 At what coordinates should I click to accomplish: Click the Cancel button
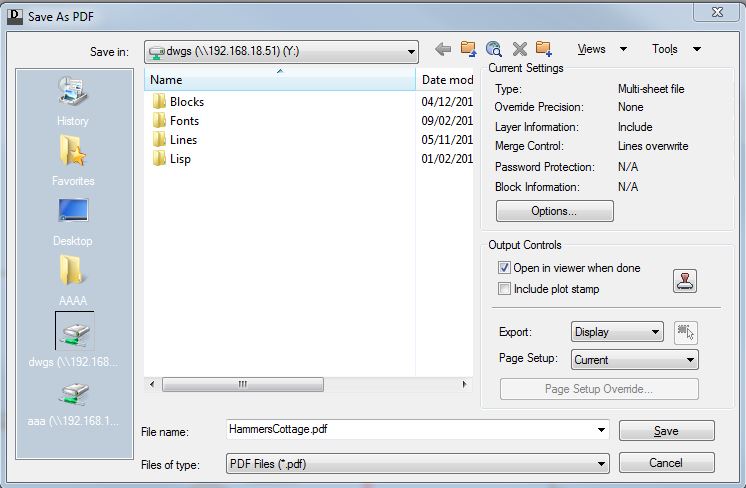tap(667, 463)
